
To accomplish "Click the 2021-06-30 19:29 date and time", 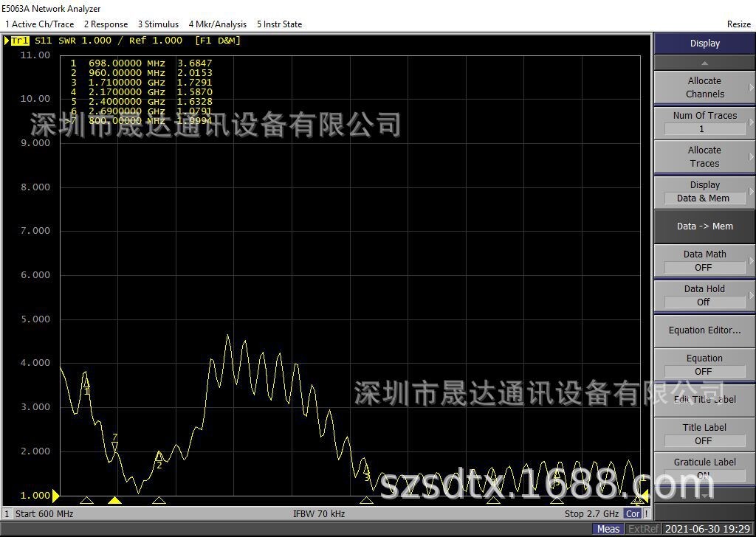I will coord(707,529).
